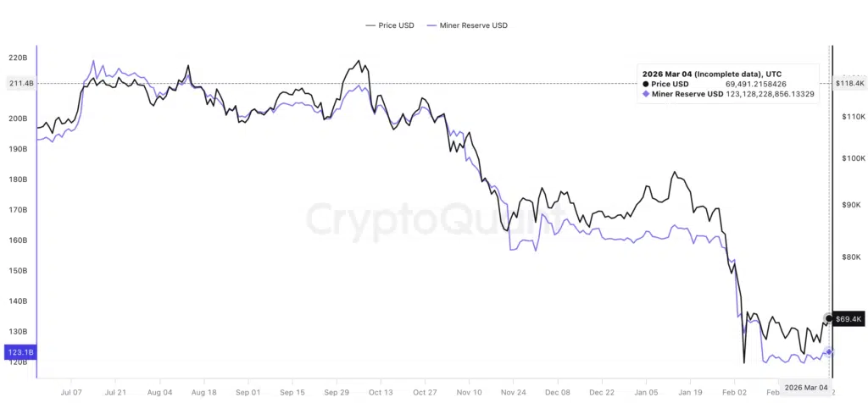Image resolution: width=868 pixels, height=403 pixels.
Task: Click the 220B left axis label
Action: pos(17,58)
